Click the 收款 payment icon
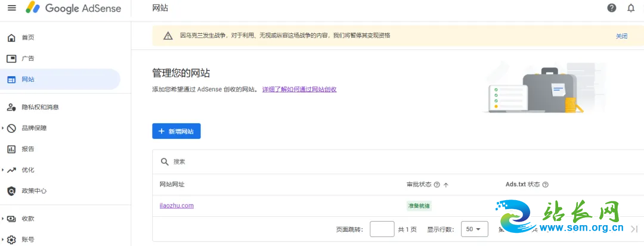Viewport: 644px width, 246px height. click(x=11, y=219)
